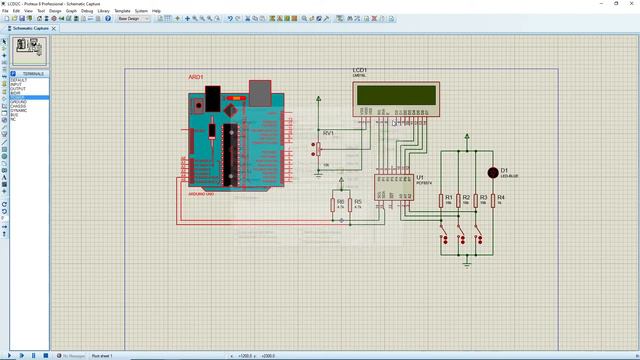The height and width of the screenshot is (360, 640).
Task: Open the Tool menu
Action: click(41, 11)
